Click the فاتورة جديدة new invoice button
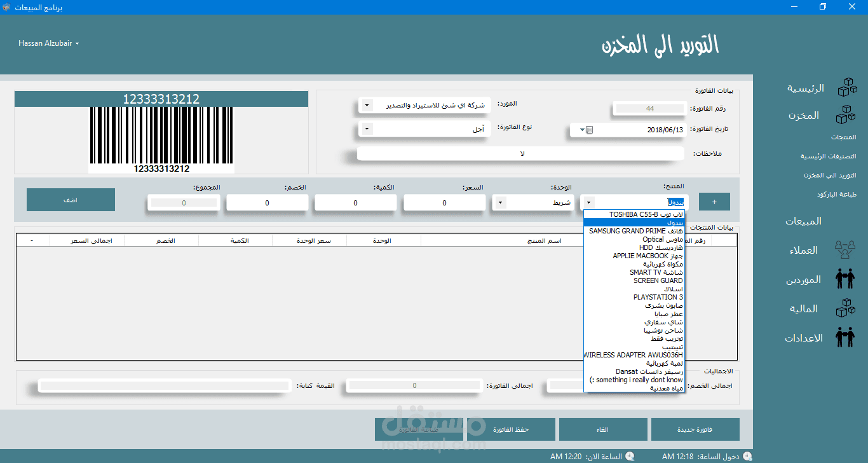Viewport: 868px width, 463px height. click(695, 429)
